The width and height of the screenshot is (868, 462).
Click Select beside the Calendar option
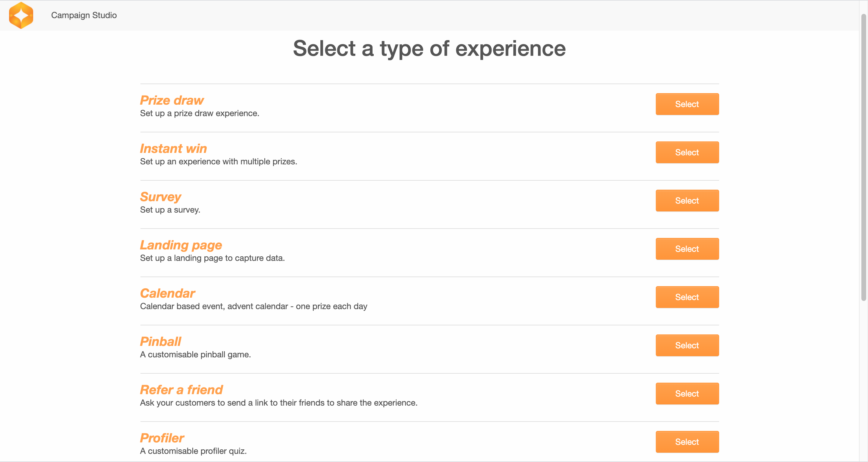point(687,297)
